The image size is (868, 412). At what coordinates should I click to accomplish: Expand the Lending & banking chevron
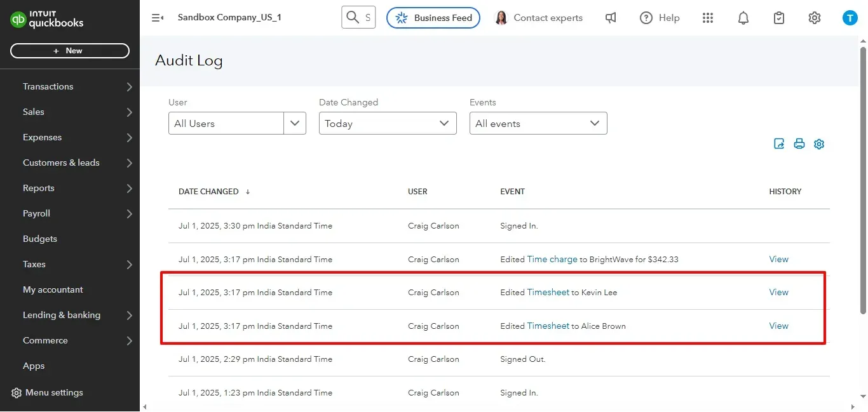(x=129, y=316)
